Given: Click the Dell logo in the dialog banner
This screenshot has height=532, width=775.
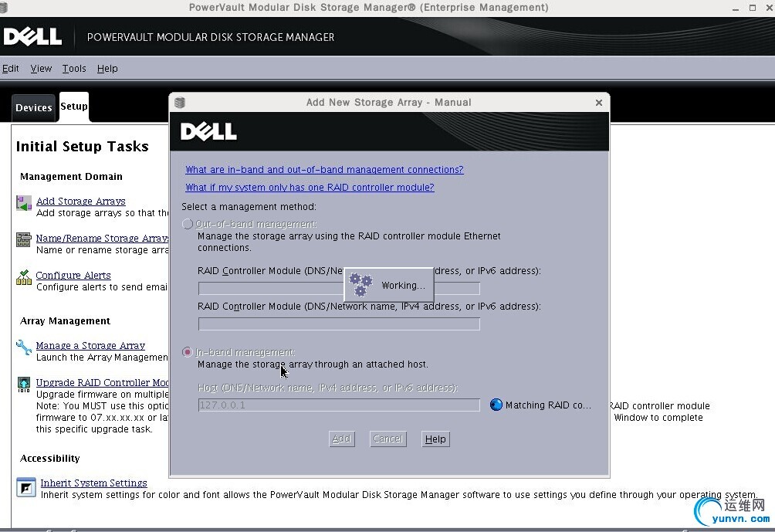Looking at the screenshot, I should pyautogui.click(x=208, y=131).
